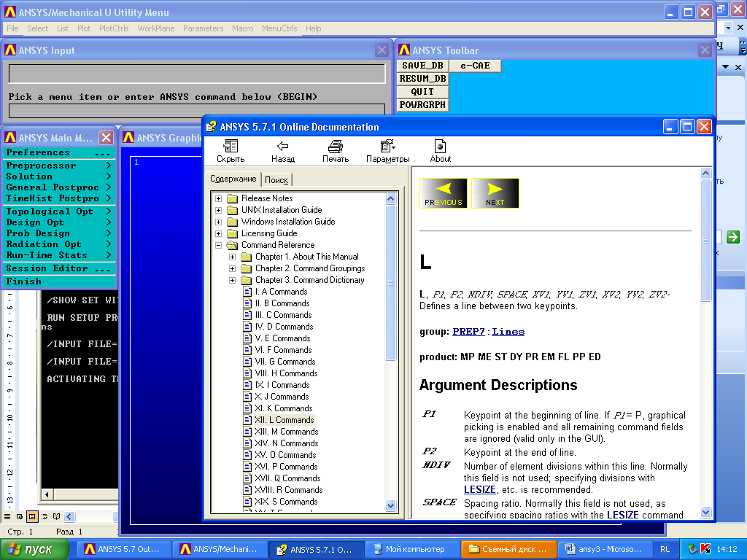747x560 pixels.
Task: Switch to the Поиск tab
Action: pos(276,180)
